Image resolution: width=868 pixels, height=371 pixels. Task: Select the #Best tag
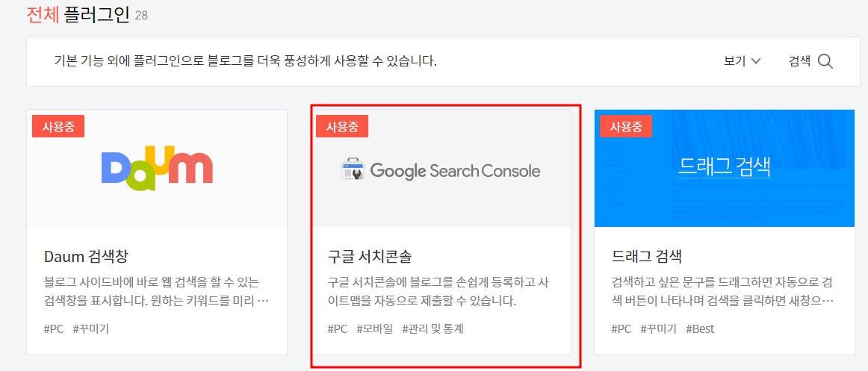pyautogui.click(x=700, y=329)
